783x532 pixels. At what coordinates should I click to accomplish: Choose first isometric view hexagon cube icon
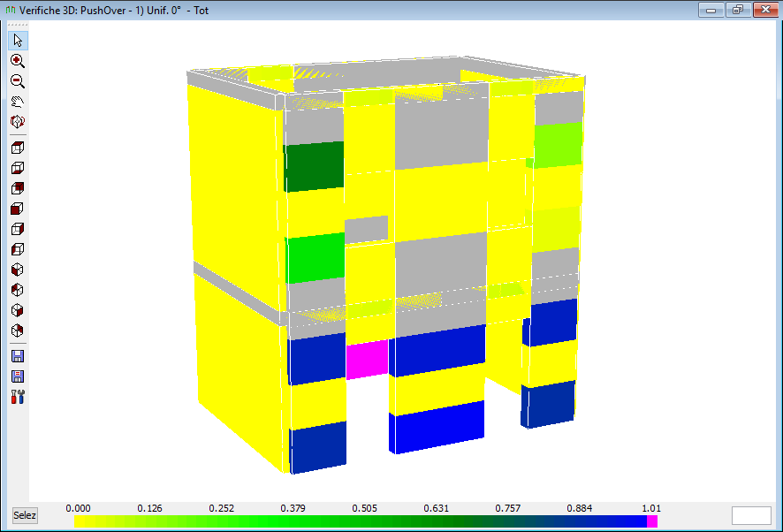click(x=18, y=270)
